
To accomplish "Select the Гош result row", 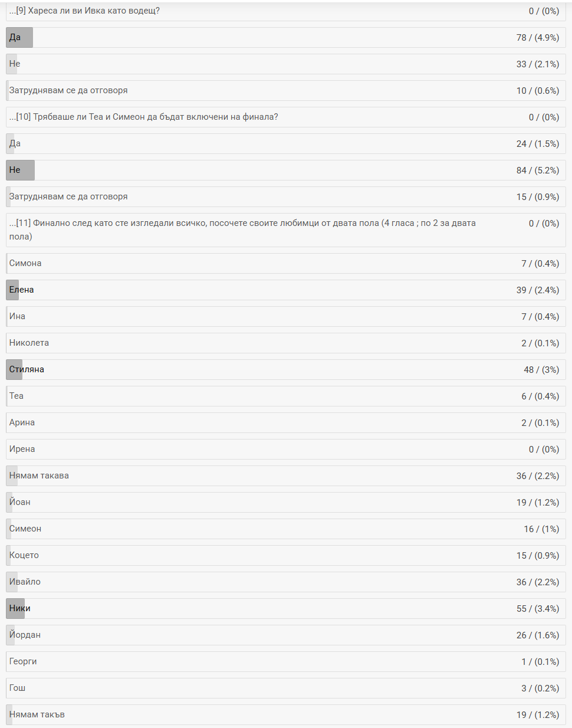I will 286,688.
